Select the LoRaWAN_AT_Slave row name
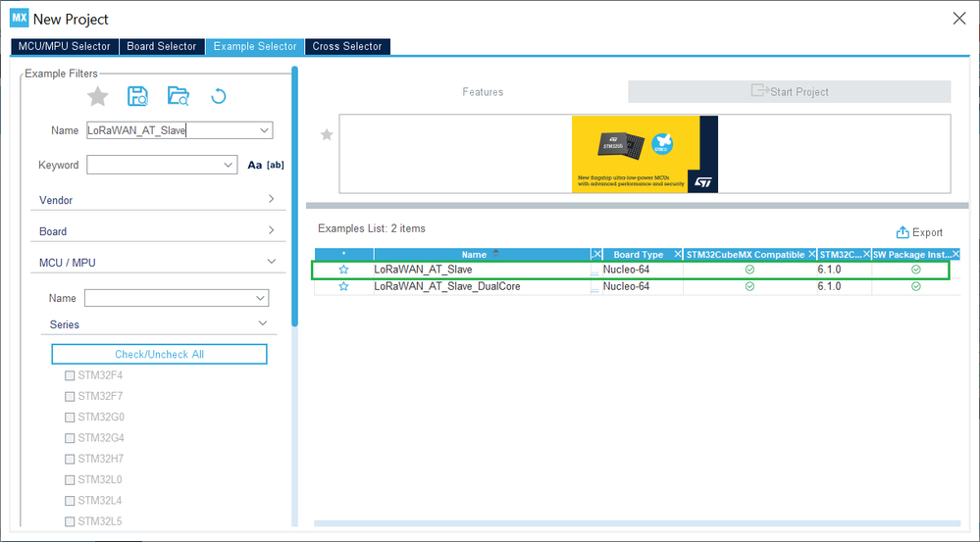Screen dimensions: 980x542 click(423, 270)
